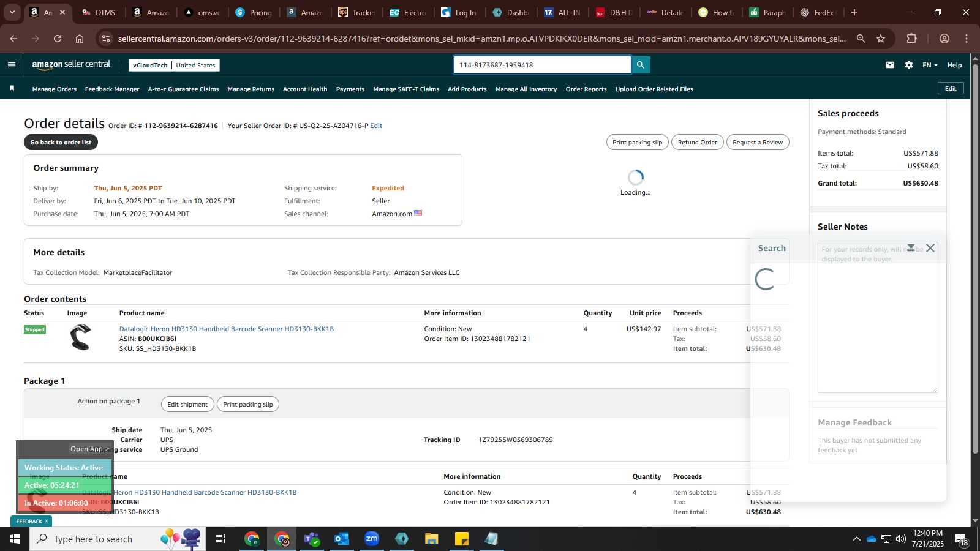This screenshot has width=980, height=551.
Task: Switch to the OTMS browser tab
Action: click(x=99, y=12)
